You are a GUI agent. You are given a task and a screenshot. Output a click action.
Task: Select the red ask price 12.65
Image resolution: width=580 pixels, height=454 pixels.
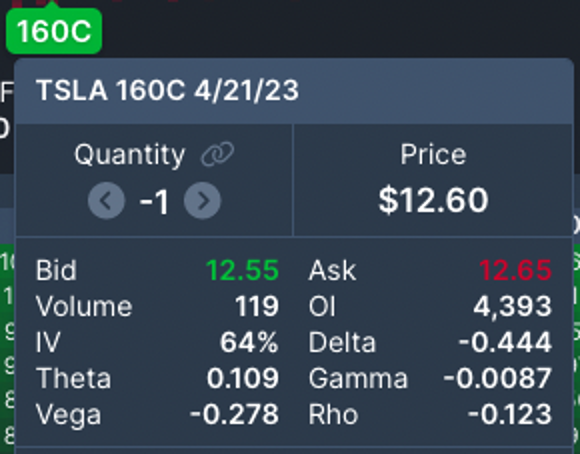pyautogui.click(x=516, y=270)
